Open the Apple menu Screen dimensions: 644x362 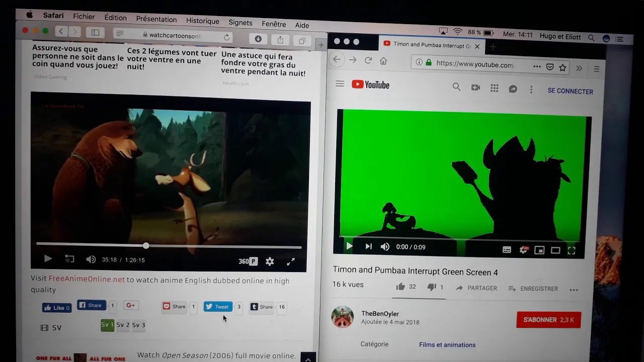29,14
